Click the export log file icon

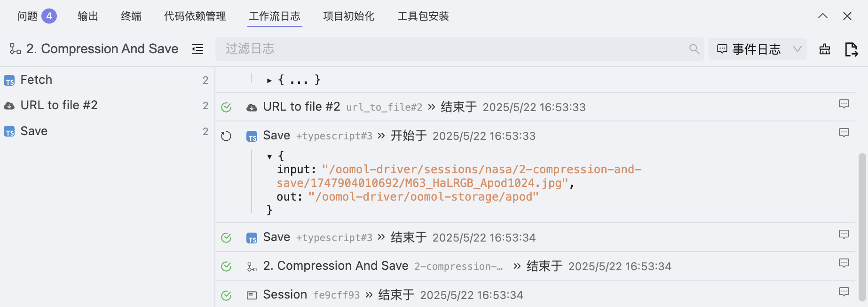851,49
